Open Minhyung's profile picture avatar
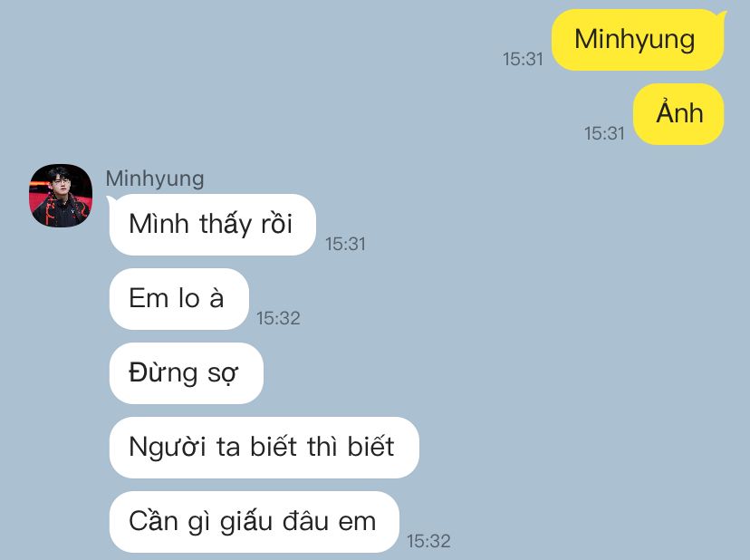 (x=61, y=196)
